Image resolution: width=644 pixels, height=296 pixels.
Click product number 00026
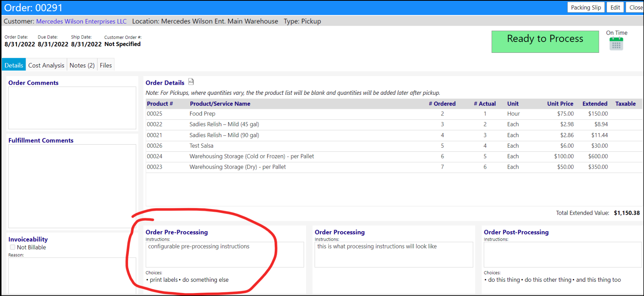tap(155, 146)
